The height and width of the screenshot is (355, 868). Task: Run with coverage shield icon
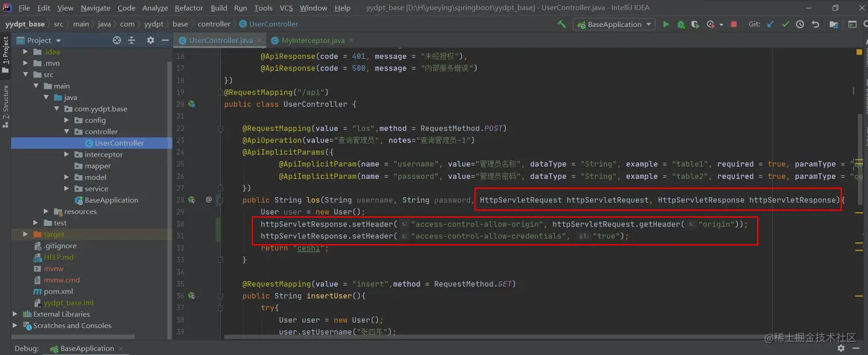(x=695, y=24)
